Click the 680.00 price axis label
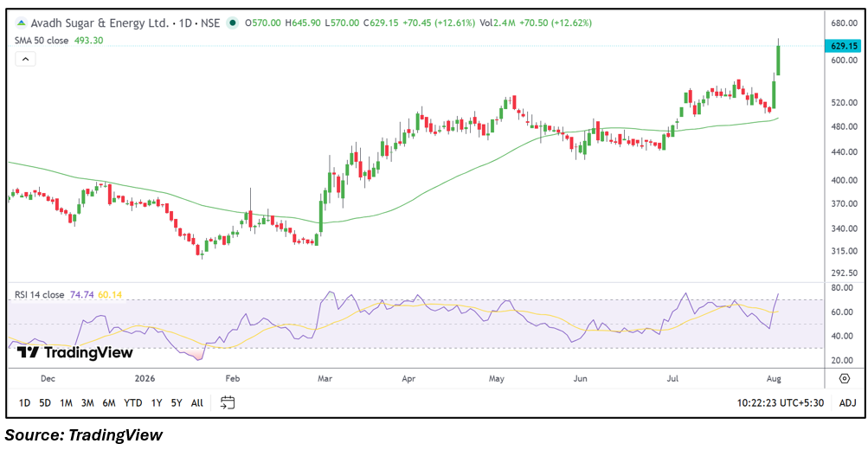This screenshot has width=868, height=450. click(x=844, y=23)
